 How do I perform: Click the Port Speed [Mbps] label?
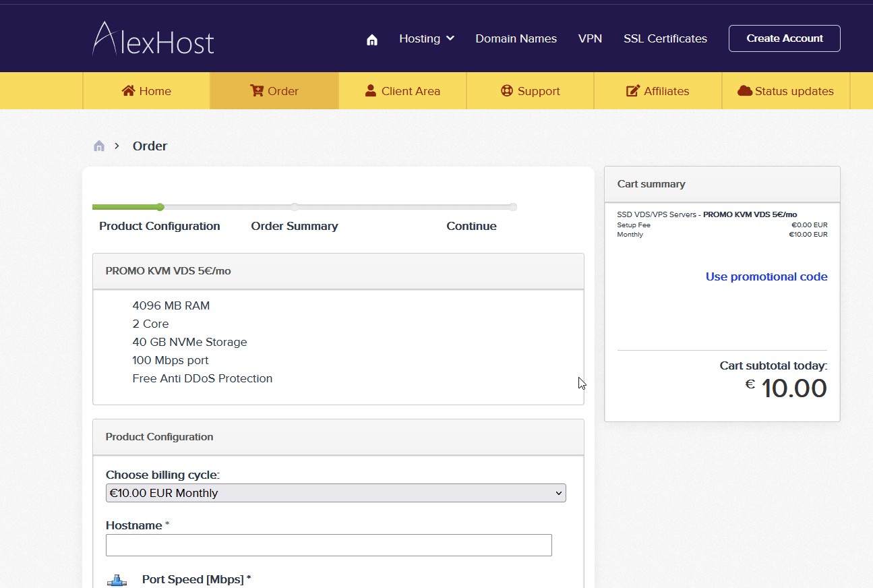coord(196,579)
